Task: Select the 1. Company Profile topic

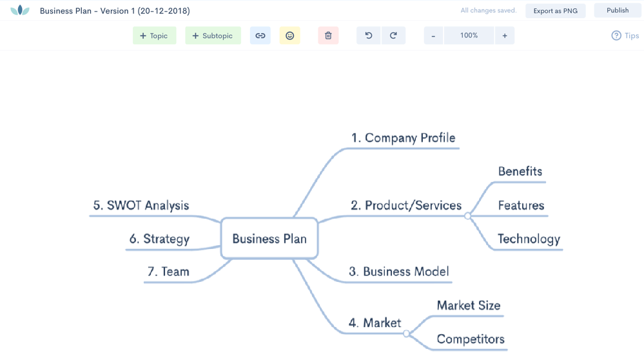Action: tap(403, 138)
